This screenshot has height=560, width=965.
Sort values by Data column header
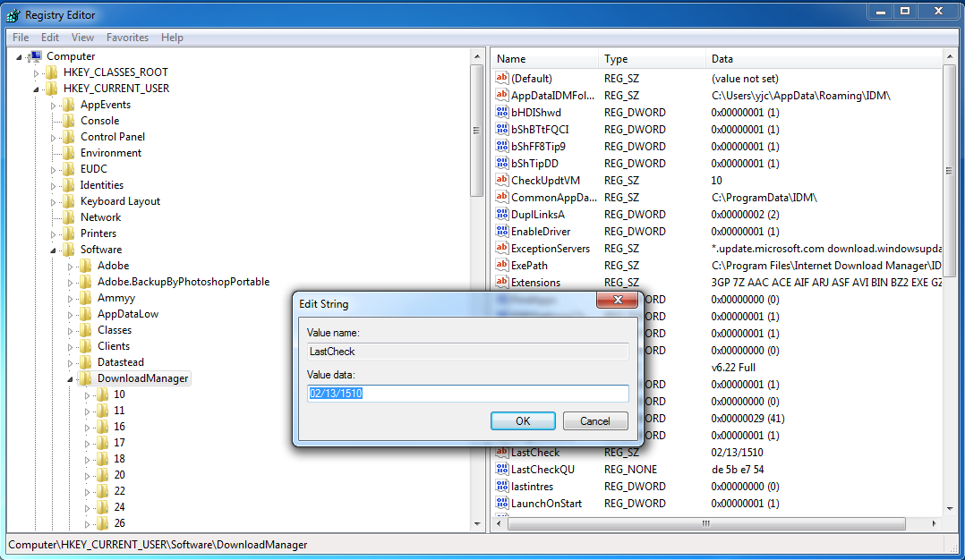(824, 59)
